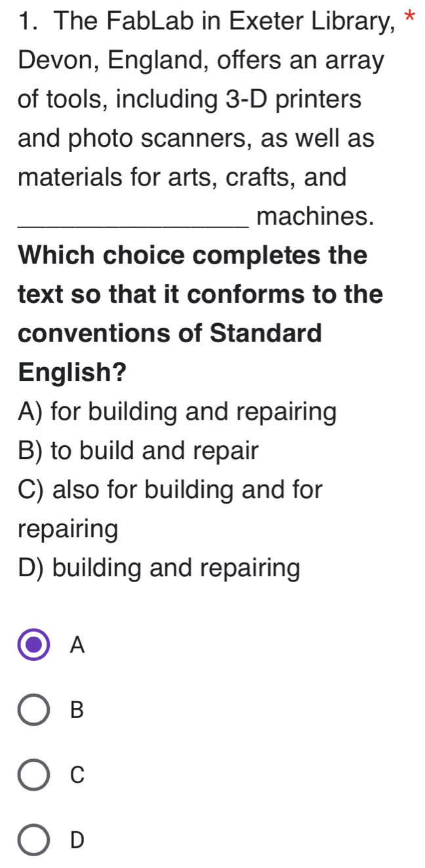The width and height of the screenshot is (425, 868).
Task: Click the letter C option label
Action: pos(77,775)
